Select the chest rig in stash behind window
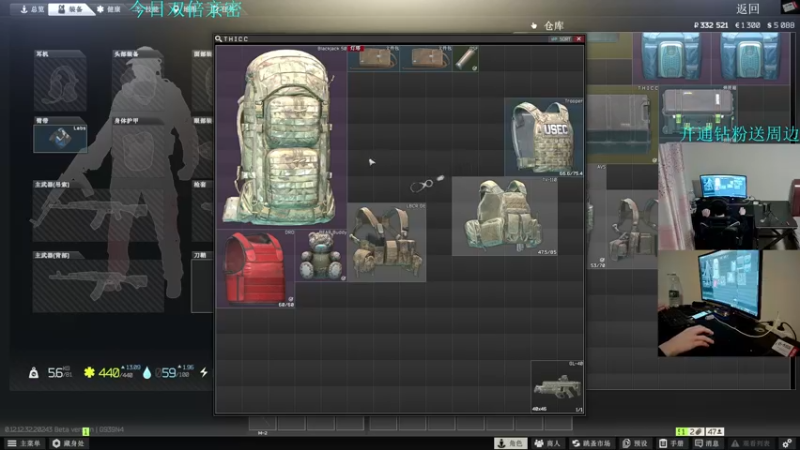 pos(632,229)
